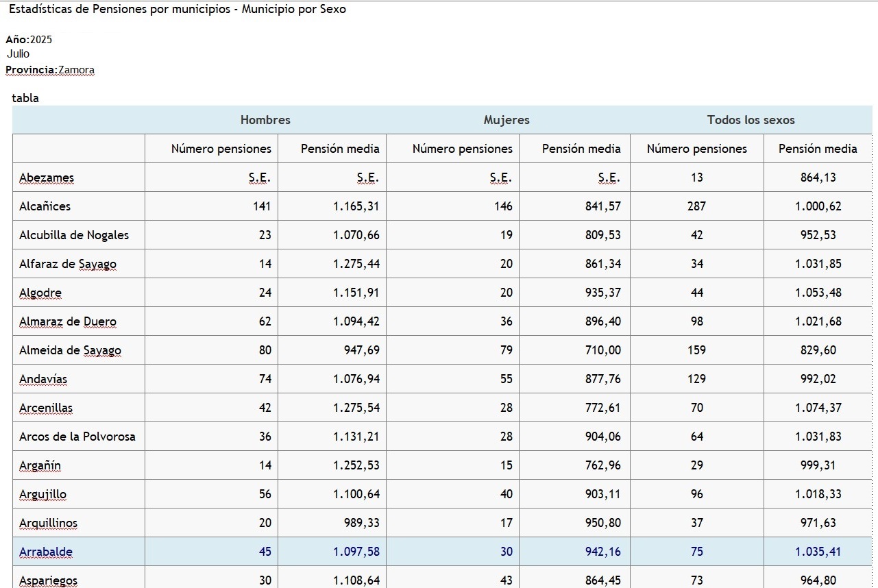Viewport: 878px width, 588px height.
Task: Click Arrabalde's total pensión media 1.035,41
Action: point(818,552)
